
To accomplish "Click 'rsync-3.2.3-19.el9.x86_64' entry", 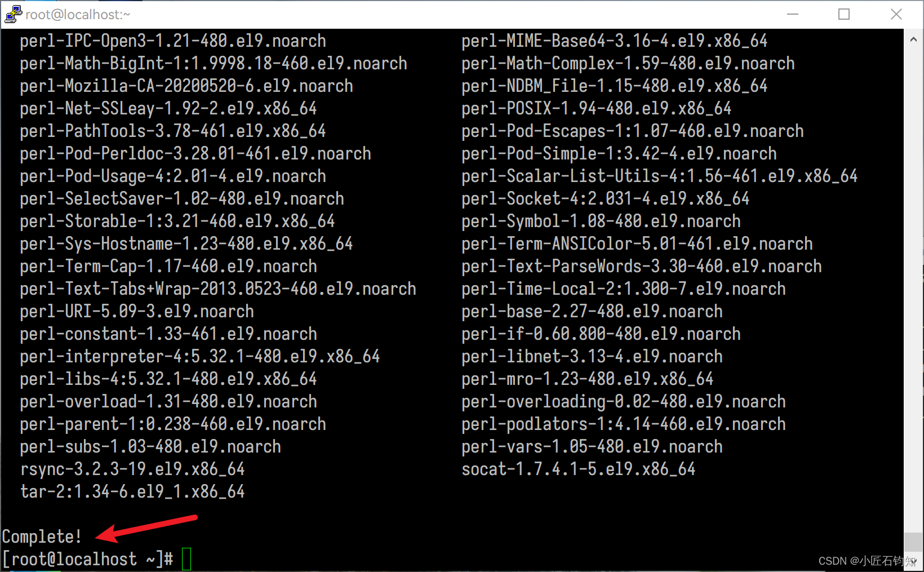I will tap(132, 469).
